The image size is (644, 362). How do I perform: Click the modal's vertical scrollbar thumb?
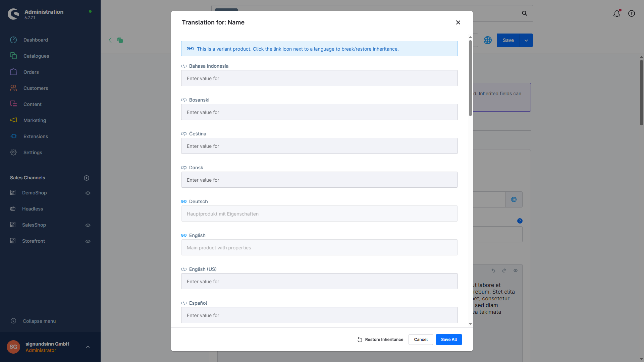click(470, 78)
